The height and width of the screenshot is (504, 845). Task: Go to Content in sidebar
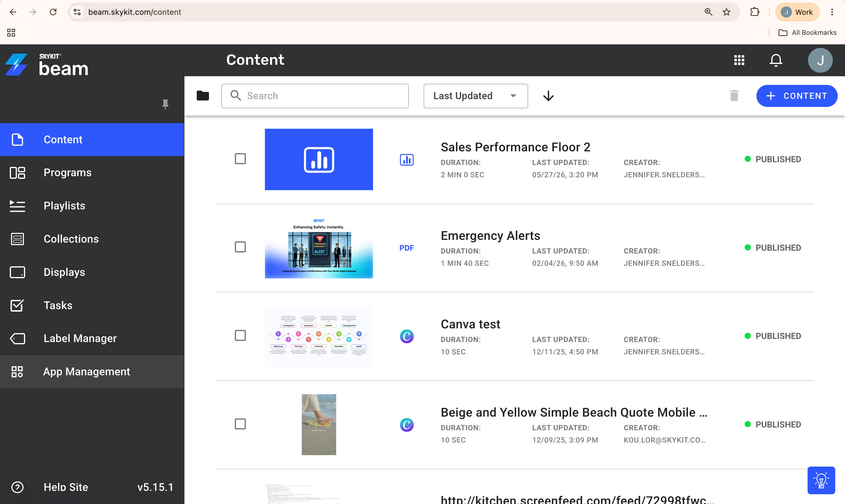[x=92, y=140]
